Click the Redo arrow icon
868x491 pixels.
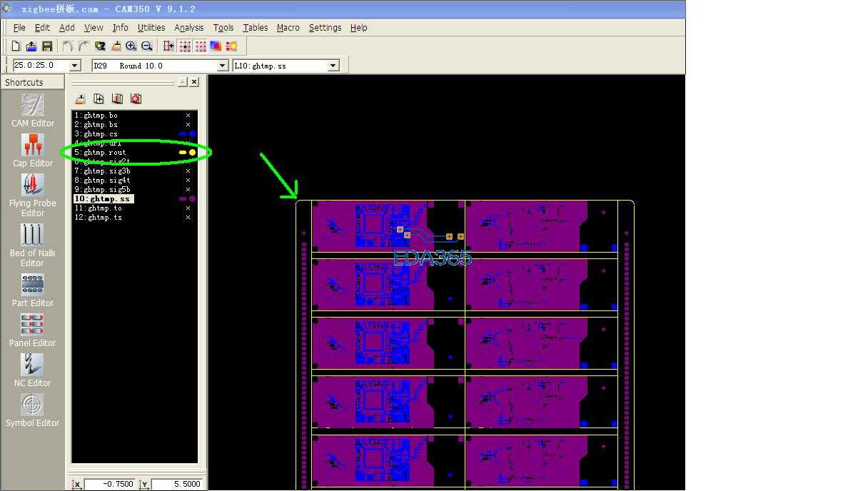pos(84,46)
